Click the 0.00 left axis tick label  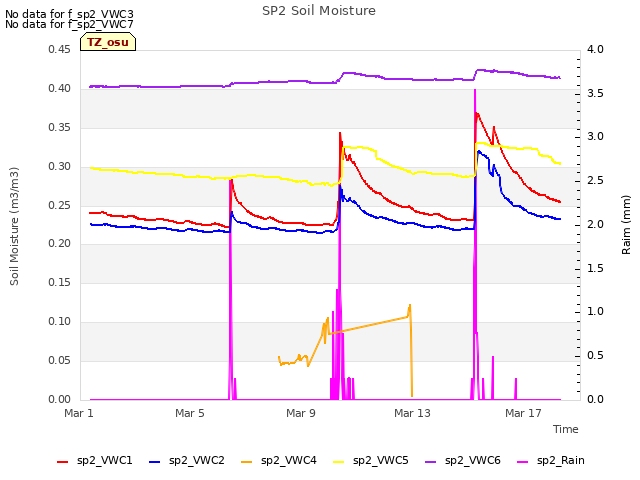[x=60, y=399]
